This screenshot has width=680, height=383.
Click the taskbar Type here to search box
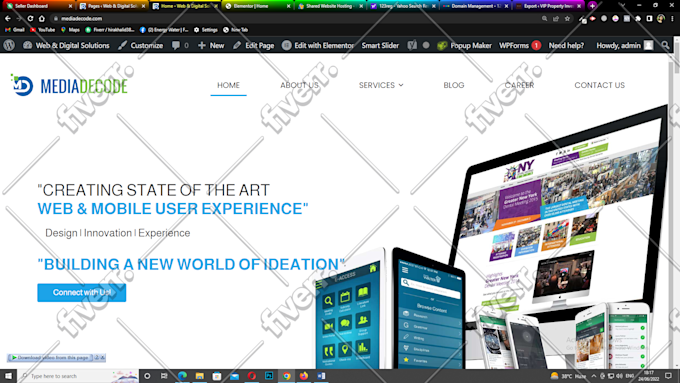[x=78, y=376]
